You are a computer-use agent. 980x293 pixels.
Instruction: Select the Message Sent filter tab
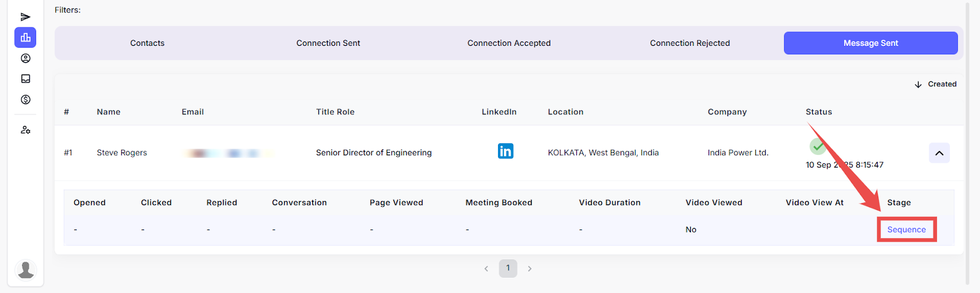point(870,43)
